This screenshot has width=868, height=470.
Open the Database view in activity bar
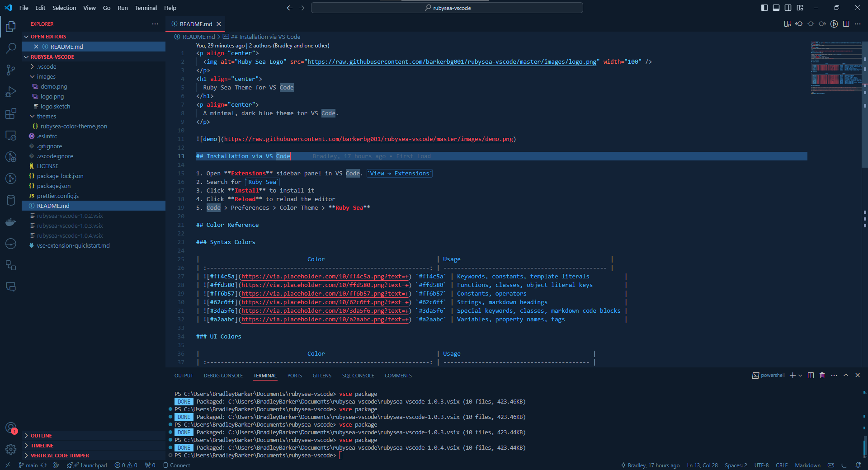[x=11, y=200]
